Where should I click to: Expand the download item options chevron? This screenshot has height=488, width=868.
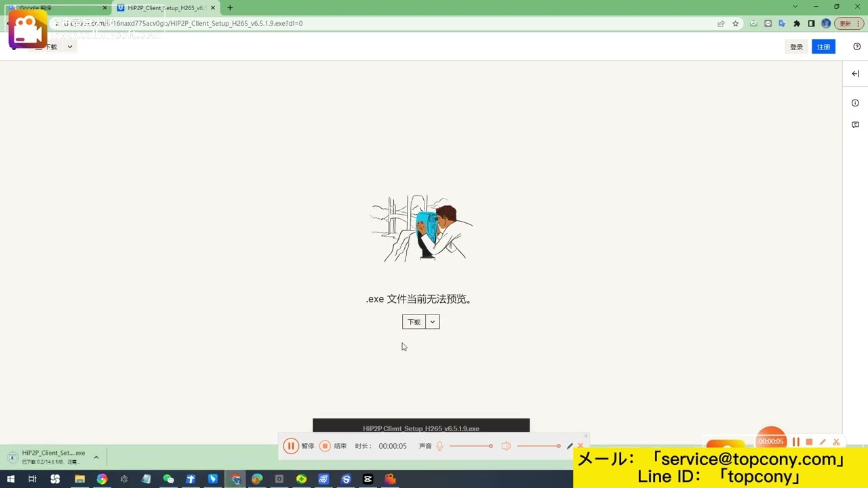pos(96,457)
